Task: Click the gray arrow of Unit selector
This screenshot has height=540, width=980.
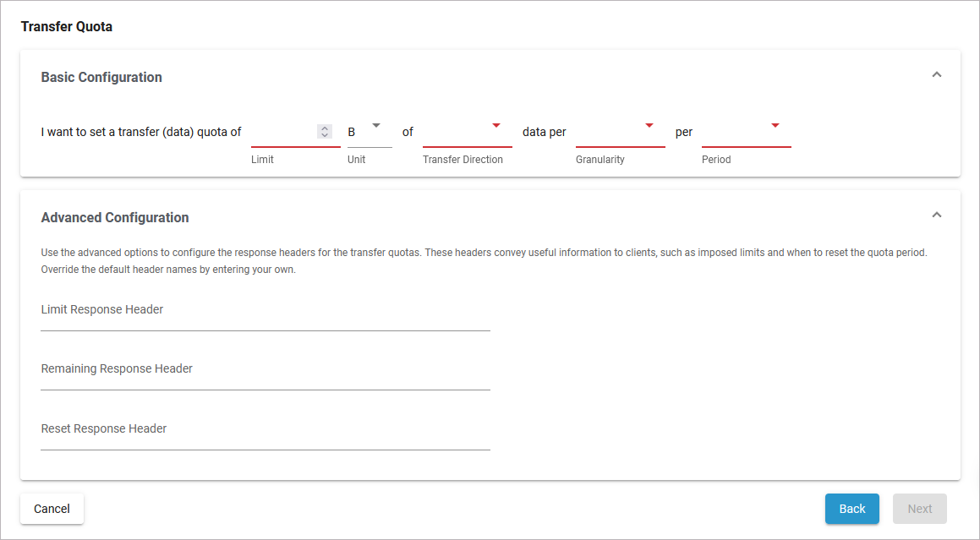Action: (377, 126)
